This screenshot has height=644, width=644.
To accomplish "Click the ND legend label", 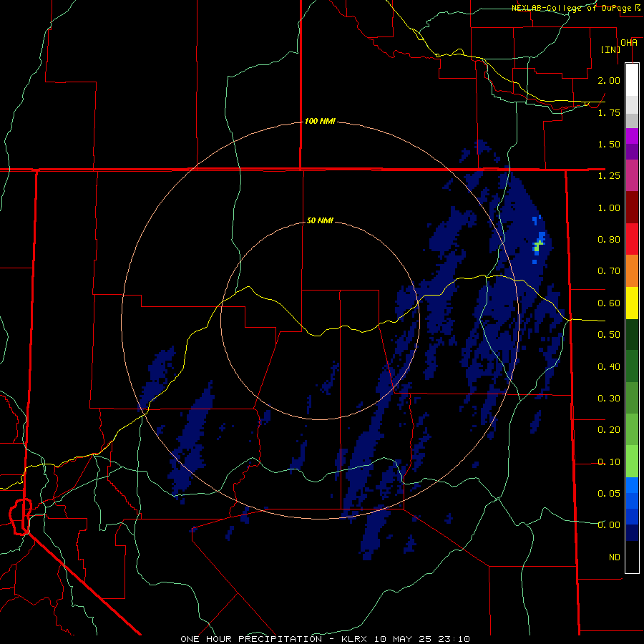I will tap(615, 557).
